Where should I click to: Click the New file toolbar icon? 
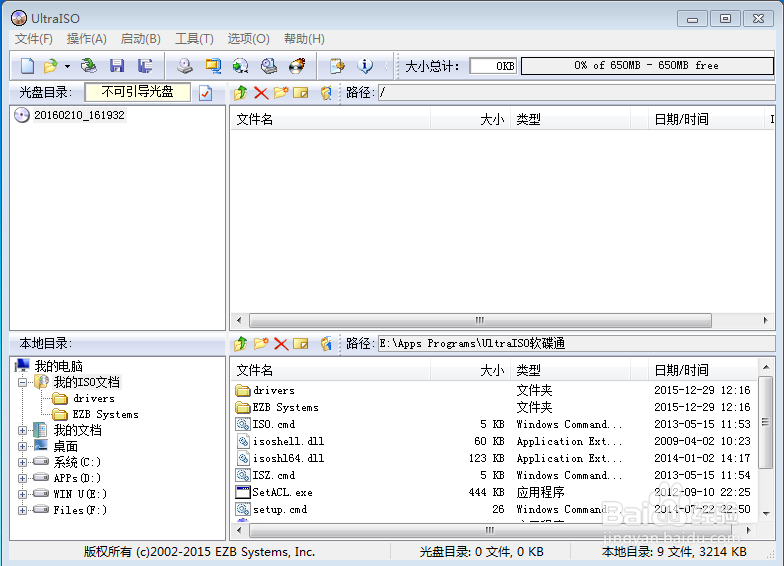pyautogui.click(x=28, y=66)
